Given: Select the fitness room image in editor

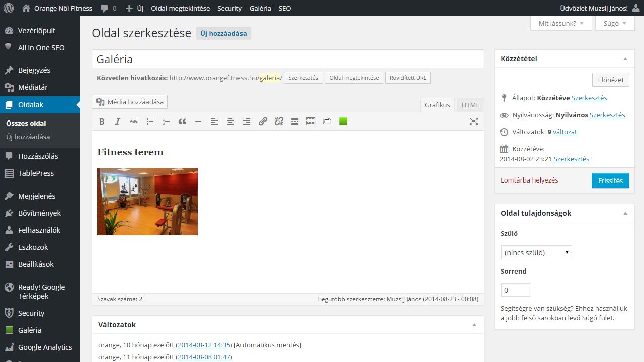Looking at the screenshot, I should pos(147,202).
